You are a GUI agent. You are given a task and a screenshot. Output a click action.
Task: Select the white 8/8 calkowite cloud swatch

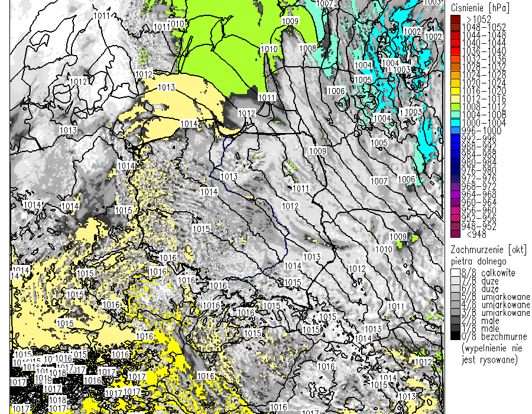[x=455, y=273]
